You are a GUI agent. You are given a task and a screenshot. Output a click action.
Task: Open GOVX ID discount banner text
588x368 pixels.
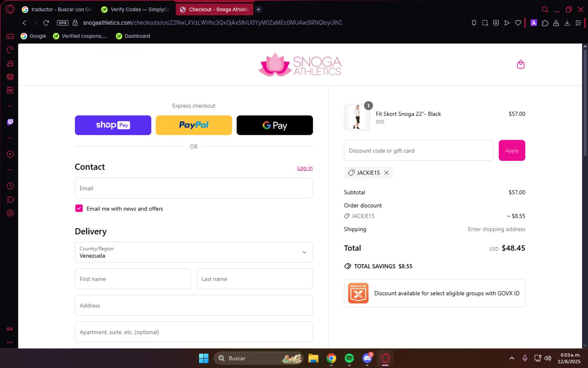447,293
